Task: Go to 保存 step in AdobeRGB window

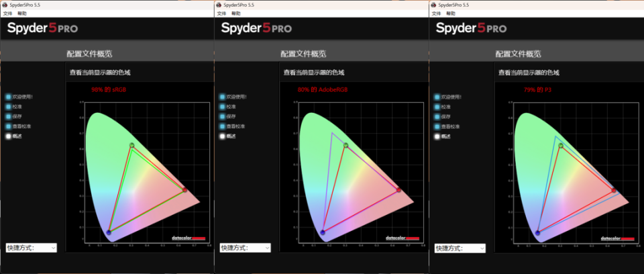Action: click(229, 116)
